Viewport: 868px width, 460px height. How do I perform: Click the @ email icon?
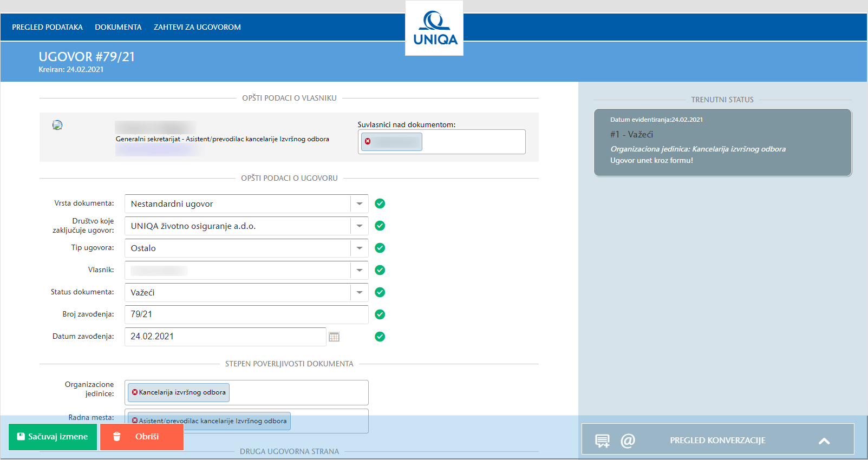tap(628, 441)
